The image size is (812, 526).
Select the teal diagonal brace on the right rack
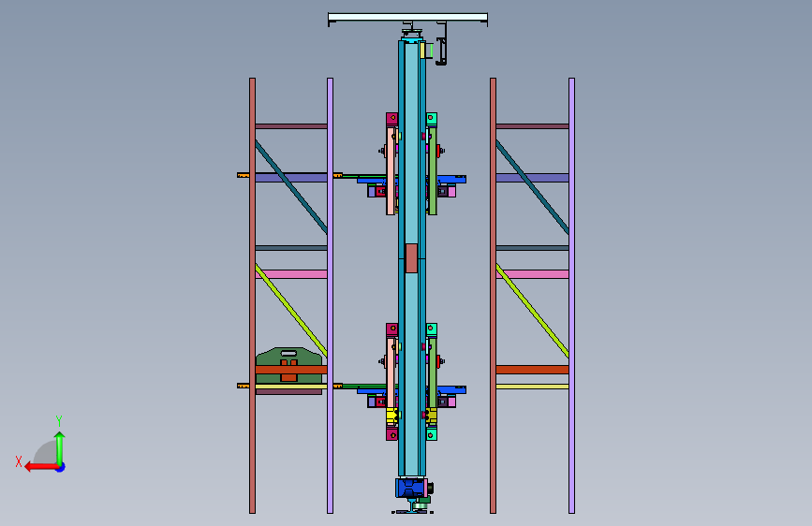[x=532, y=187]
